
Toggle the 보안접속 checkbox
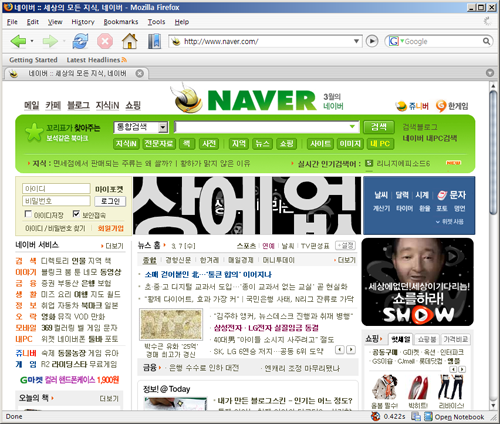76,214
